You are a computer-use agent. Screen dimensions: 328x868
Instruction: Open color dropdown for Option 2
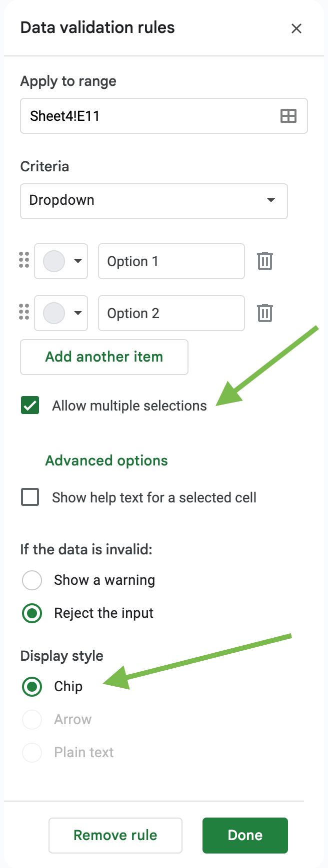point(61,313)
